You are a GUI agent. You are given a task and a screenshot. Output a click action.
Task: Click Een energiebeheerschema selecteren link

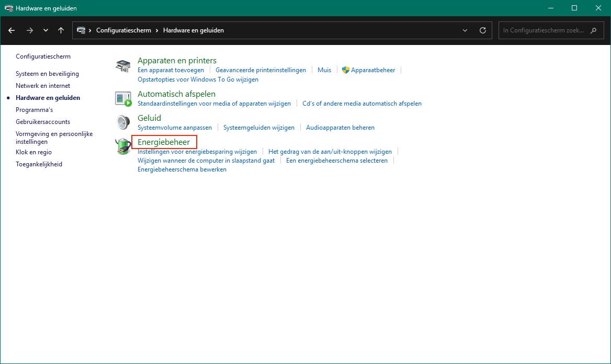point(337,161)
